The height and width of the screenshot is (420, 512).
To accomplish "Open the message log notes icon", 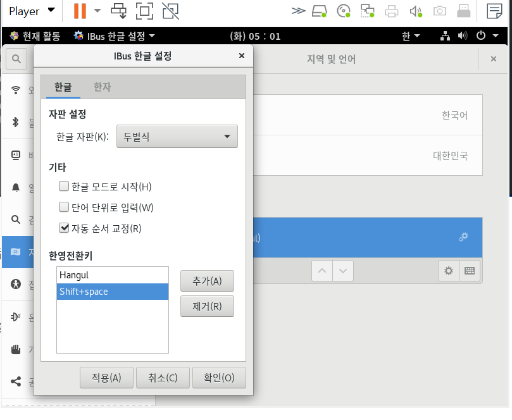I will click(x=494, y=11).
